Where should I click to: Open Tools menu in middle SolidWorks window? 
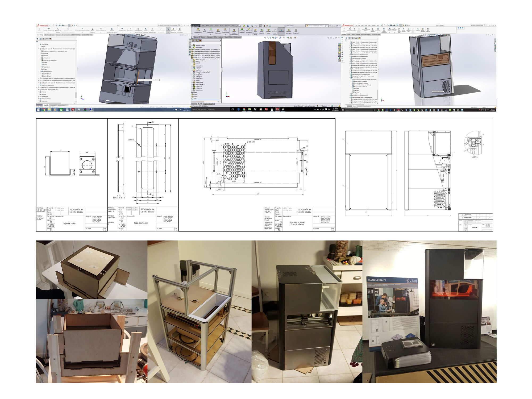tap(222, 26)
